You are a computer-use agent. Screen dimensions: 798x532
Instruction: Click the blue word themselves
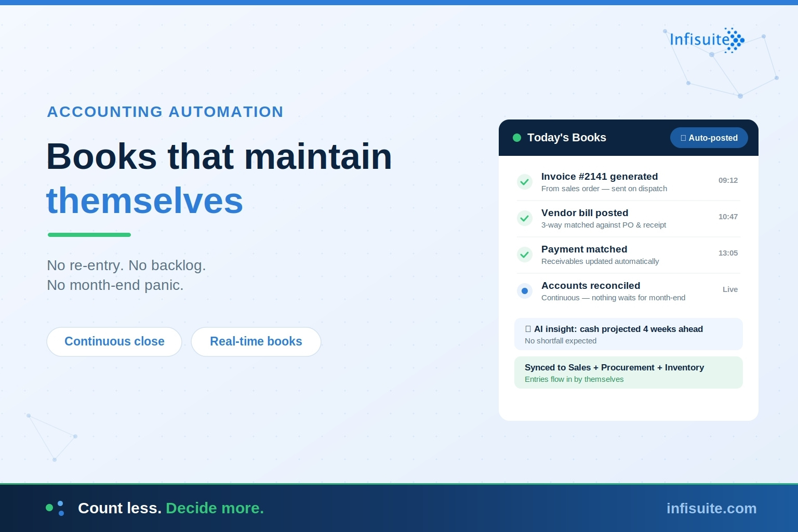tap(145, 201)
